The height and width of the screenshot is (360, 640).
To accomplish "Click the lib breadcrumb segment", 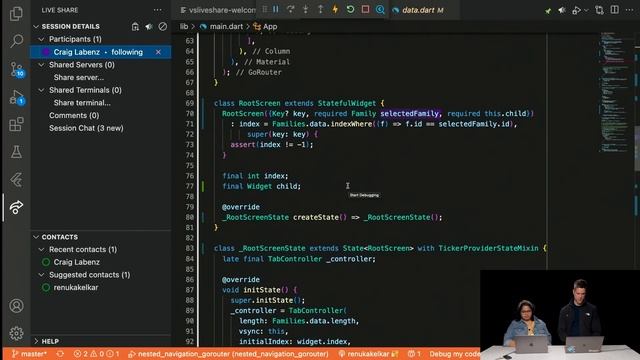I will (x=184, y=27).
